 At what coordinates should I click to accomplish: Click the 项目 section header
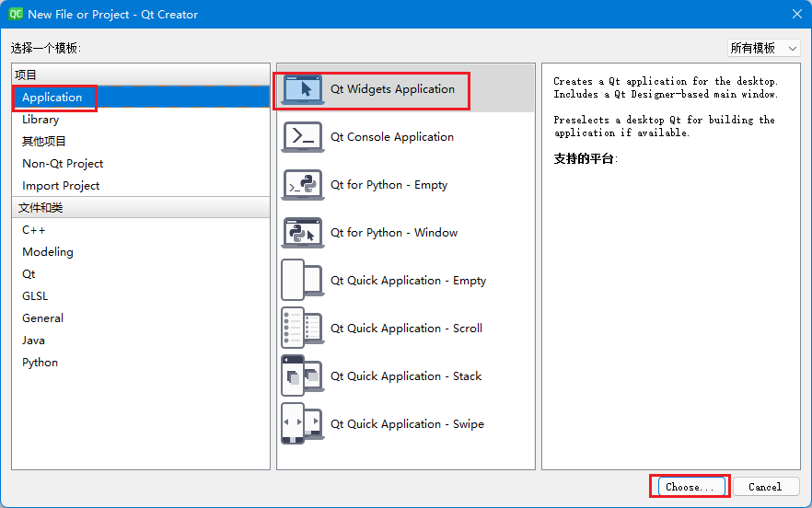pos(141,75)
